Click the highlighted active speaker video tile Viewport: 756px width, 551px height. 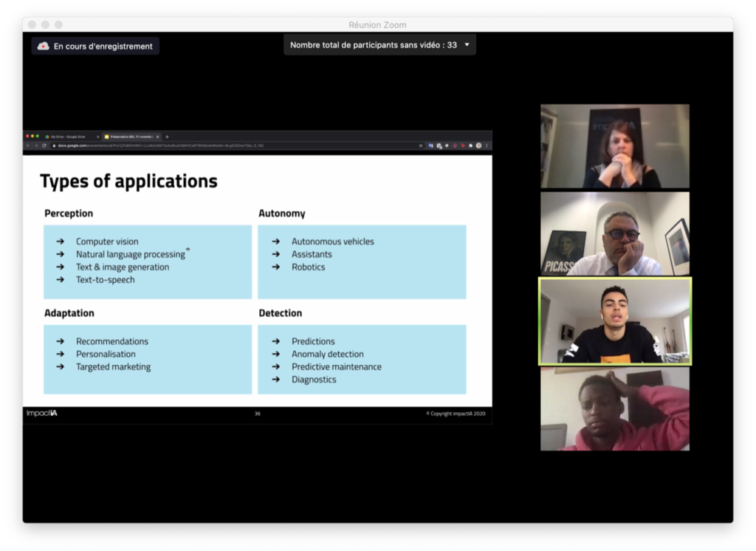(614, 321)
